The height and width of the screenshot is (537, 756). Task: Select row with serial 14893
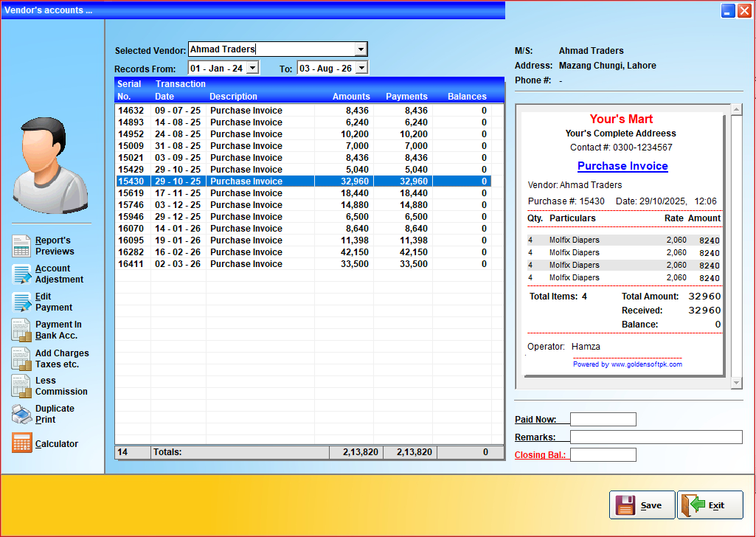pyautogui.click(x=303, y=122)
